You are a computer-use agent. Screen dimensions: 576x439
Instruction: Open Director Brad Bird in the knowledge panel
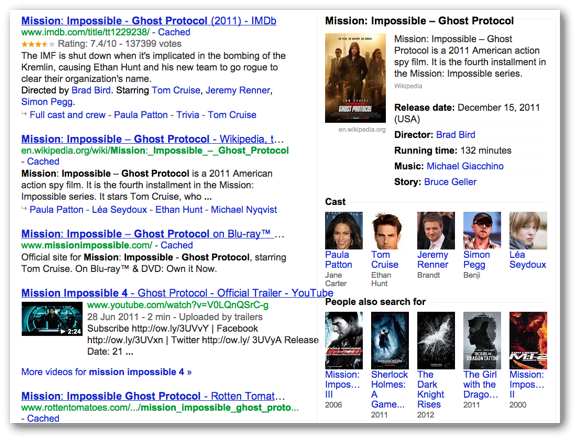pyautogui.click(x=456, y=134)
